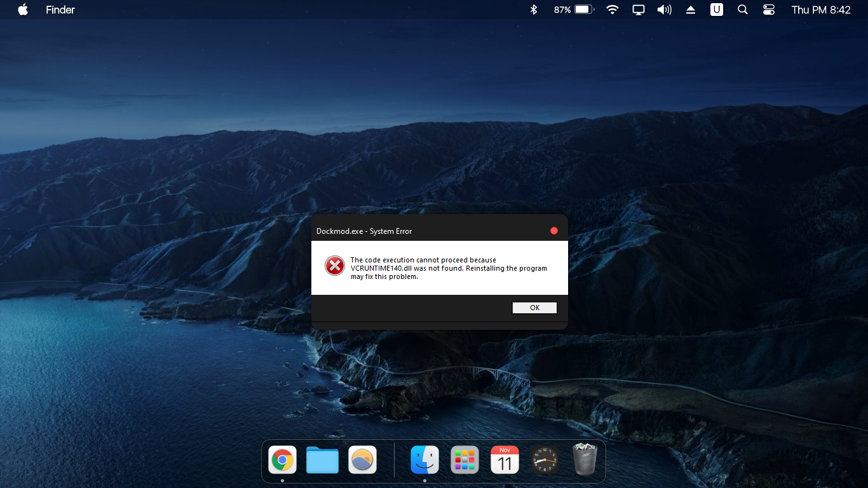Open the Wi-Fi menu in the menu bar
The height and width of the screenshot is (488, 868).
(x=612, y=10)
